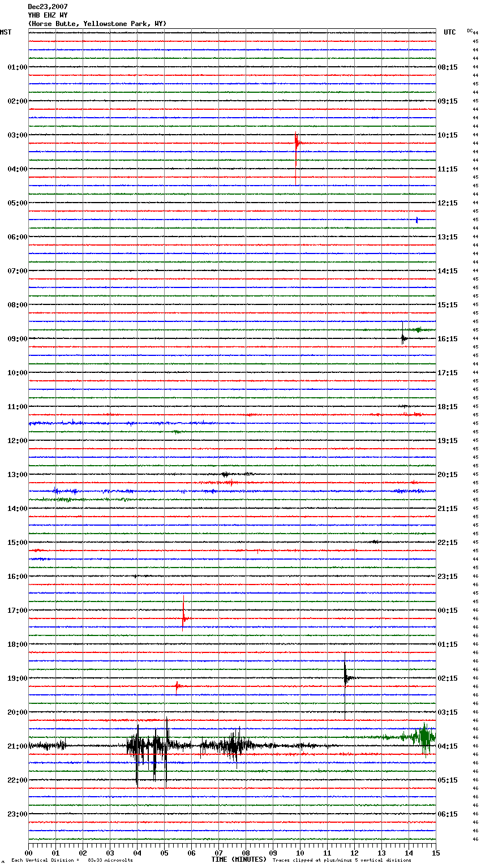
Task: Click the red spike on the 03:15 trace
Action: pos(296,157)
